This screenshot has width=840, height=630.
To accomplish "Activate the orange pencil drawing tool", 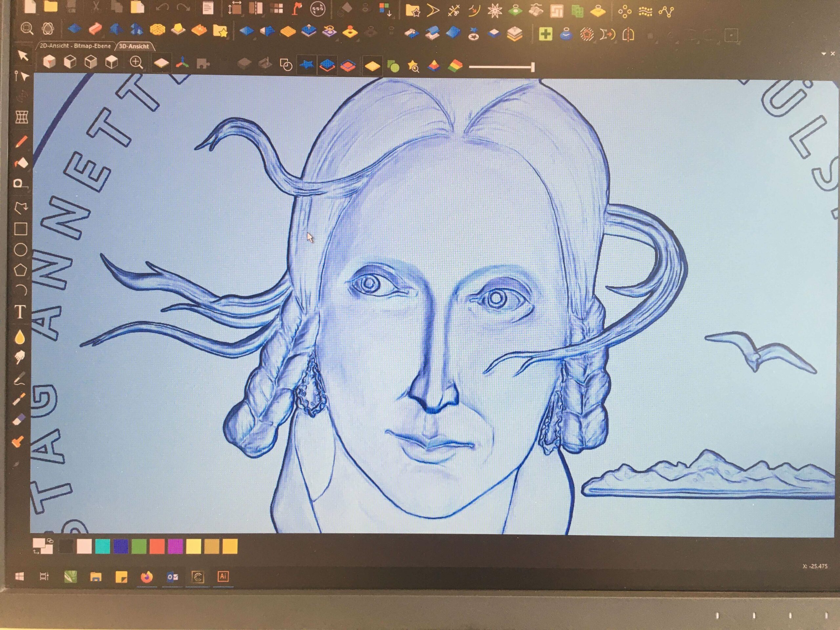I will pyautogui.click(x=21, y=142).
